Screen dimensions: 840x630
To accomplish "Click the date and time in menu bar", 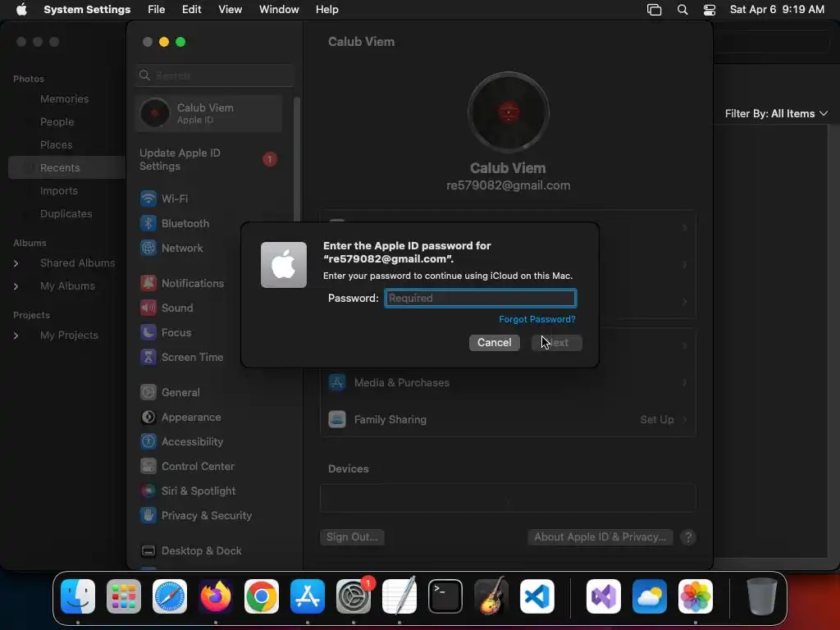I will [777, 10].
